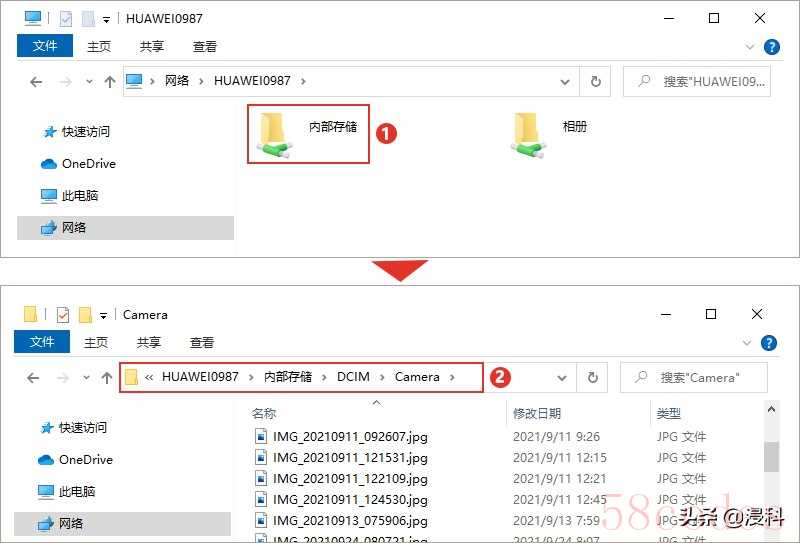This screenshot has height=543, width=800.
Task: Click 网络 breadcrumb in HUAWEI0987 address bar
Action: click(177, 81)
